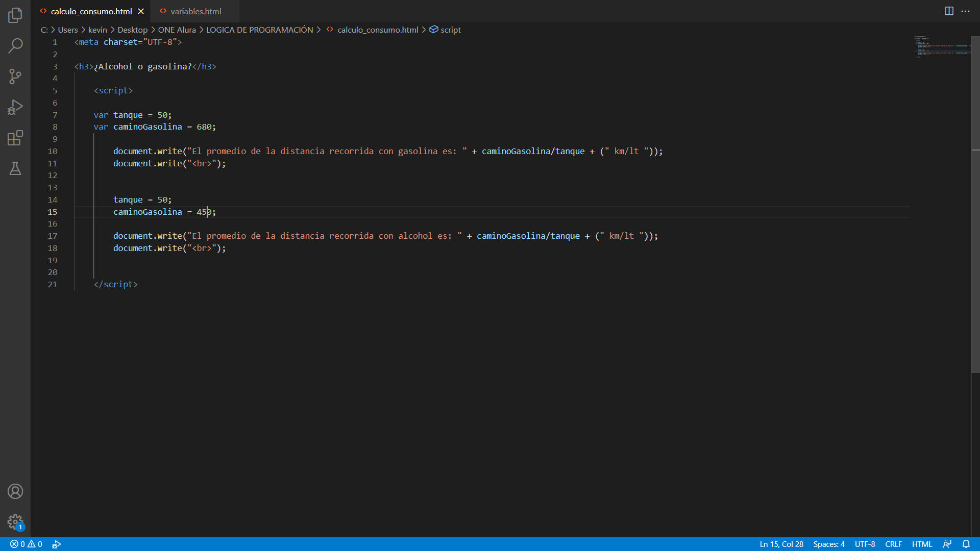Click the value 450 on line 15
This screenshot has width=980, height=551.
click(204, 212)
